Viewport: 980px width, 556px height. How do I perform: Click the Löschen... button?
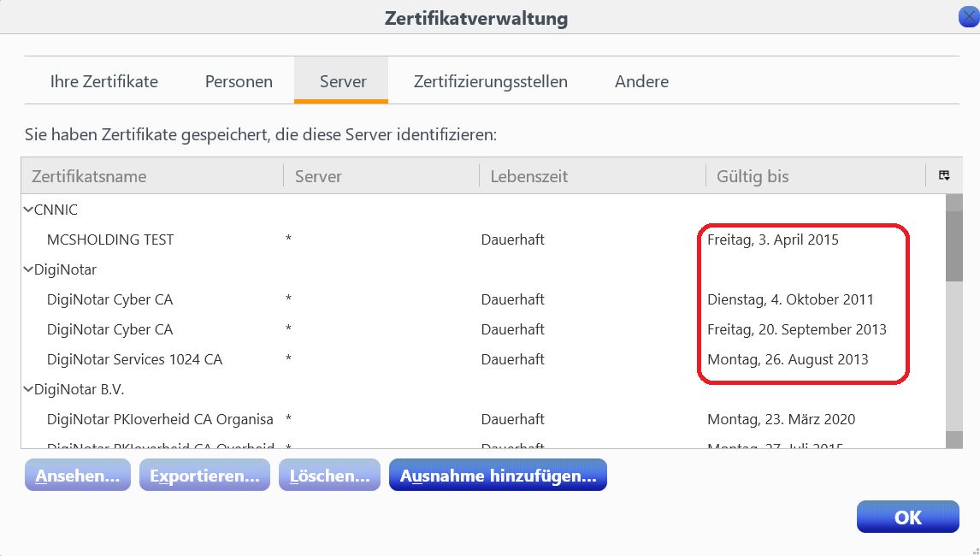(x=329, y=475)
